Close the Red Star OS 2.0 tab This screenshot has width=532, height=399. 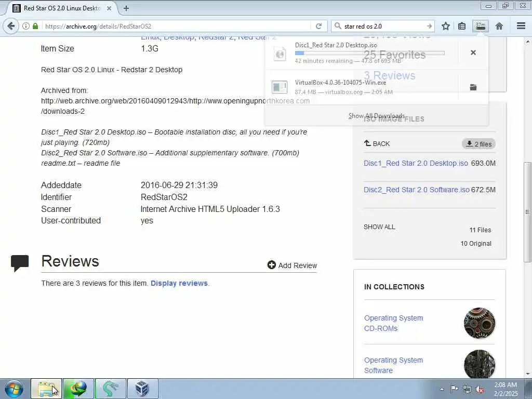tap(109, 8)
